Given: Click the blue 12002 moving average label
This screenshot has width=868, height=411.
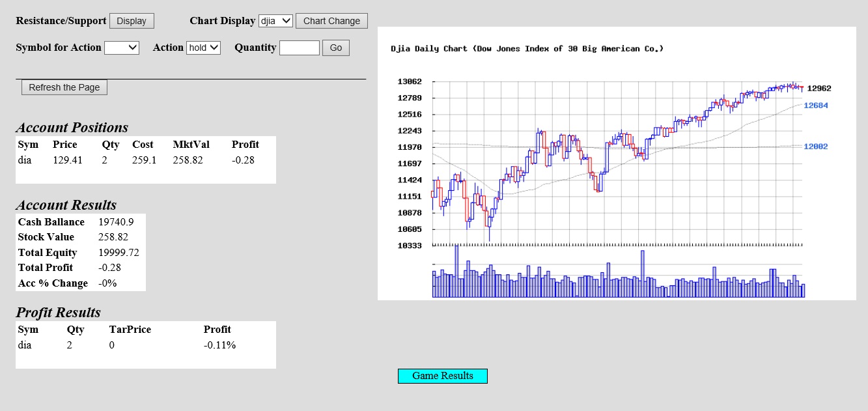Looking at the screenshot, I should [x=815, y=147].
